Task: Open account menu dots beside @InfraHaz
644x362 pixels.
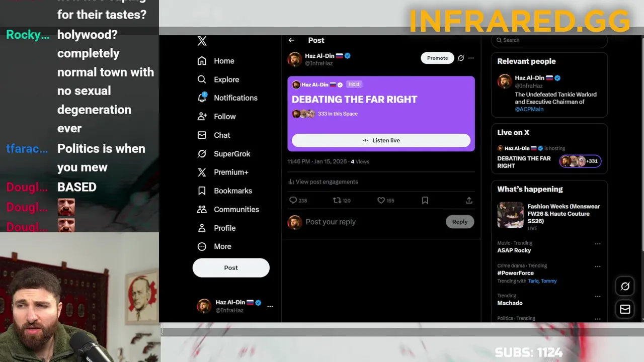Action: [x=270, y=306]
